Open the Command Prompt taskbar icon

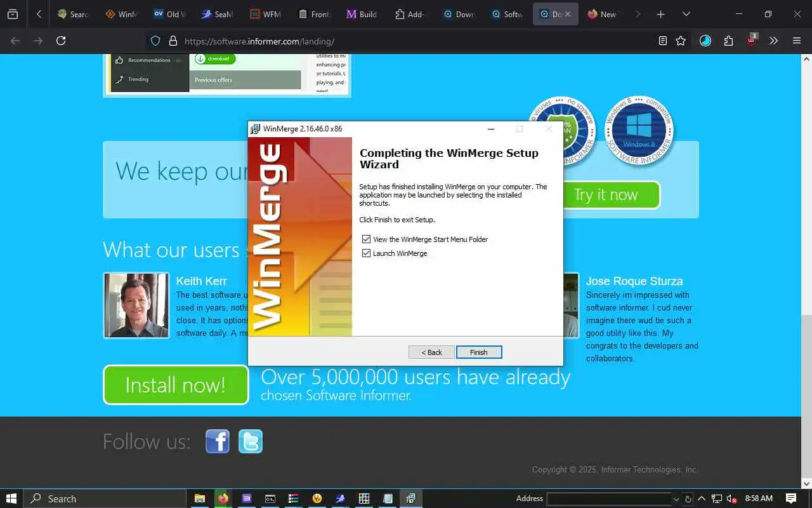(x=270, y=498)
